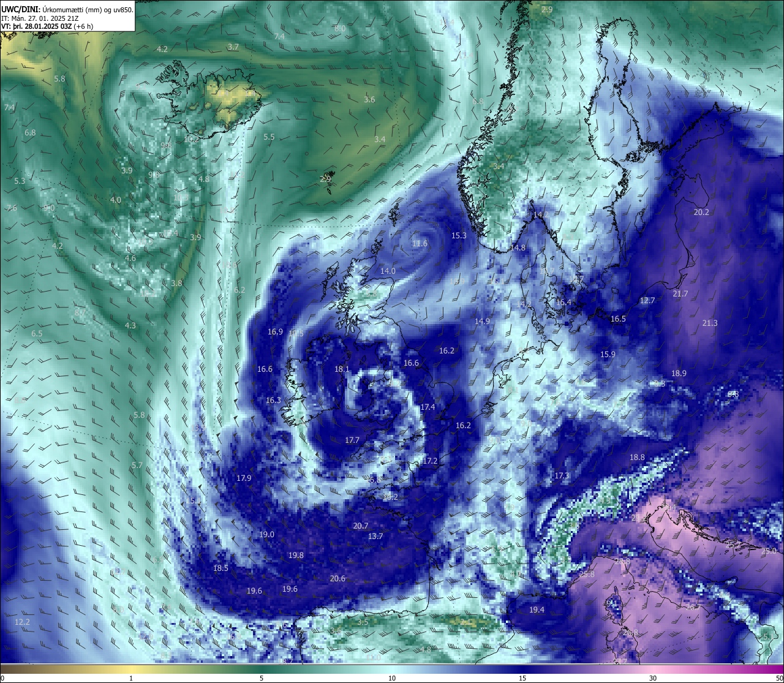The image size is (784, 683).
Task: Click the 14.9 value label over the North Sea
Action: click(482, 321)
